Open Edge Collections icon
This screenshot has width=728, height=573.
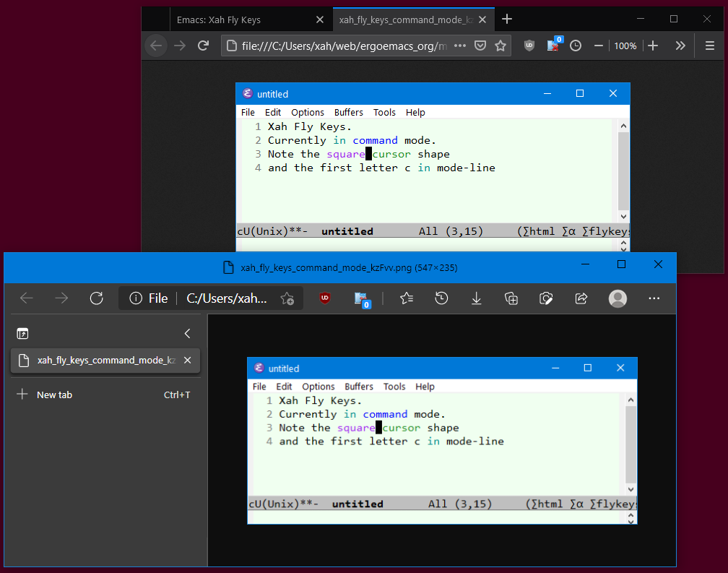click(511, 298)
